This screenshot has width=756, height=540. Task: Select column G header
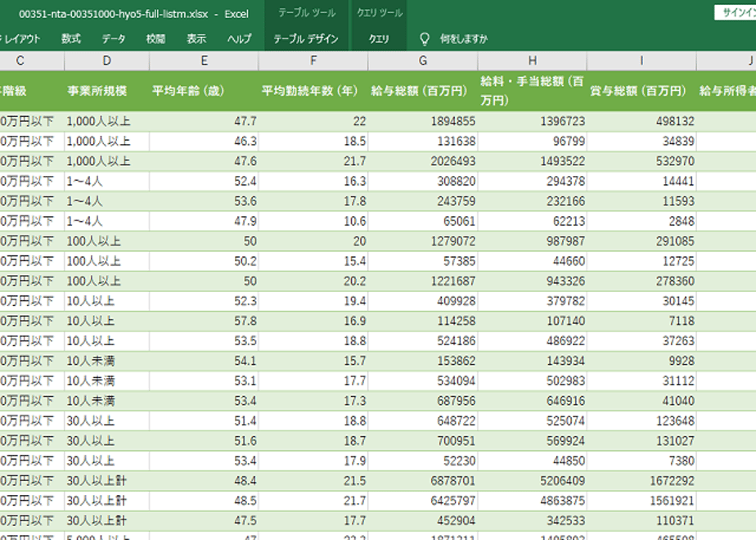pos(423,61)
